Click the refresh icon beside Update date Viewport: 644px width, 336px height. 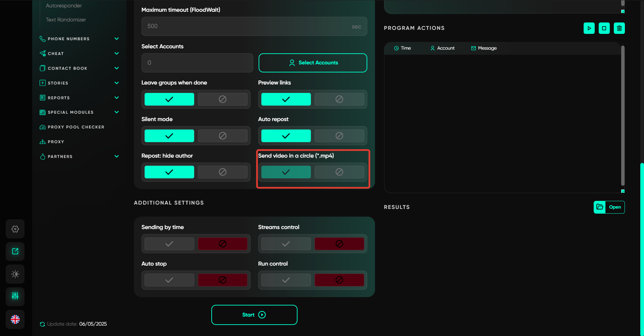(42, 324)
